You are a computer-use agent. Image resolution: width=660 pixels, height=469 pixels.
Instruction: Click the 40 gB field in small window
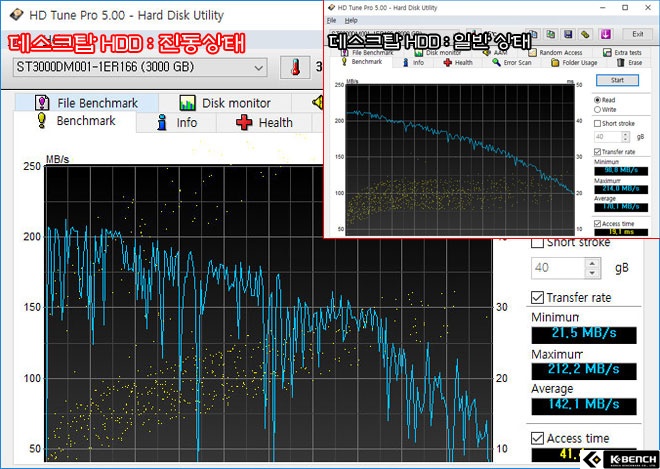tap(608, 136)
